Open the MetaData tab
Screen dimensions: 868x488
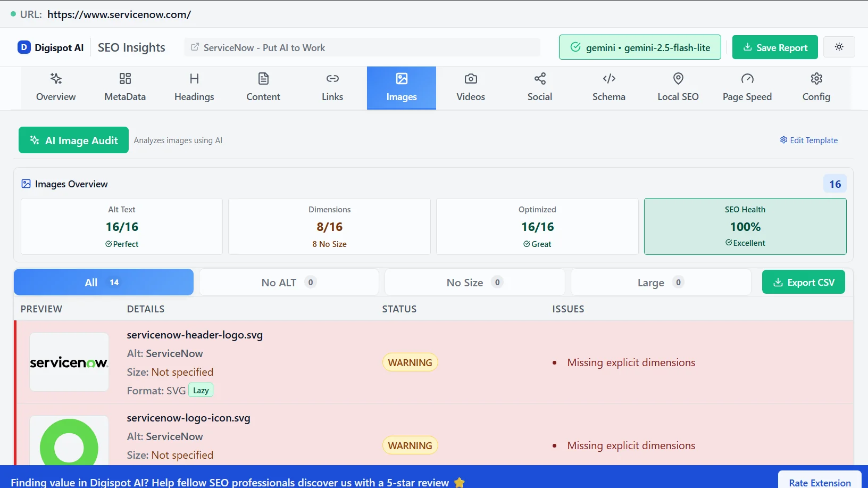pos(124,88)
